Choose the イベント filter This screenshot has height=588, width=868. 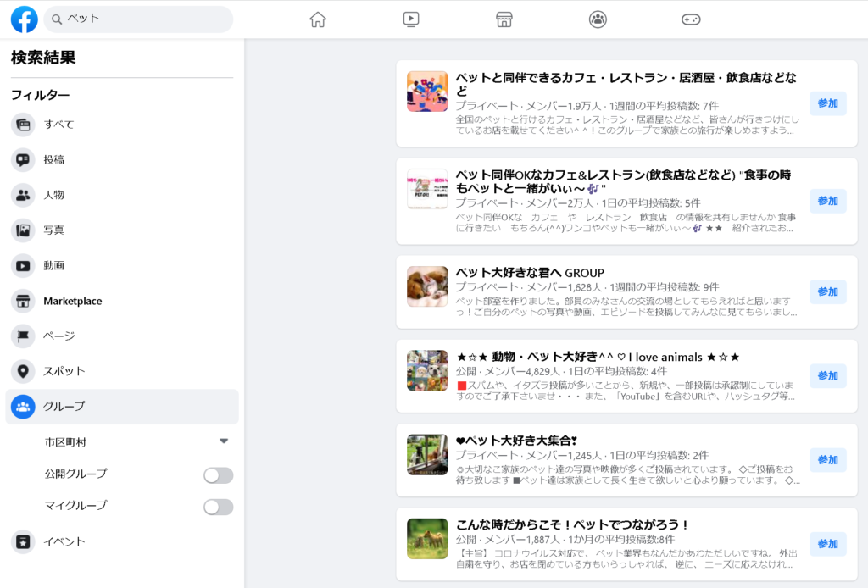click(64, 541)
